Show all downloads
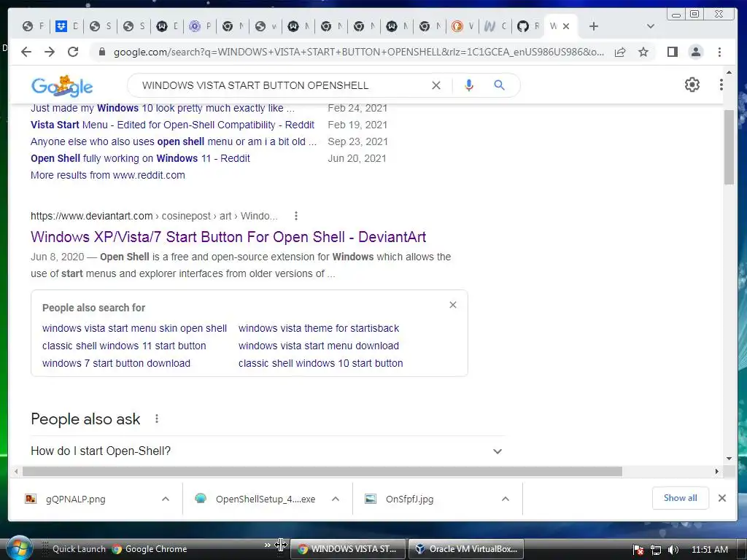The image size is (747, 560). pyautogui.click(x=681, y=498)
